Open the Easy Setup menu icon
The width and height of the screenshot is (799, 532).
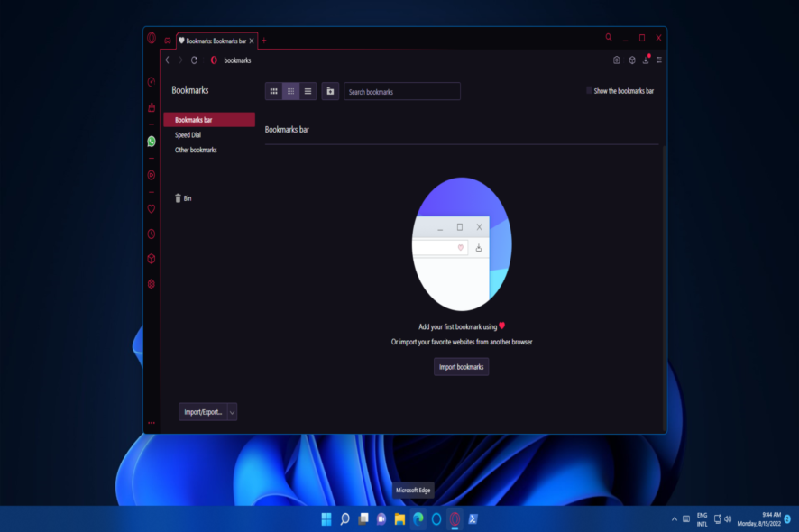[x=659, y=60]
